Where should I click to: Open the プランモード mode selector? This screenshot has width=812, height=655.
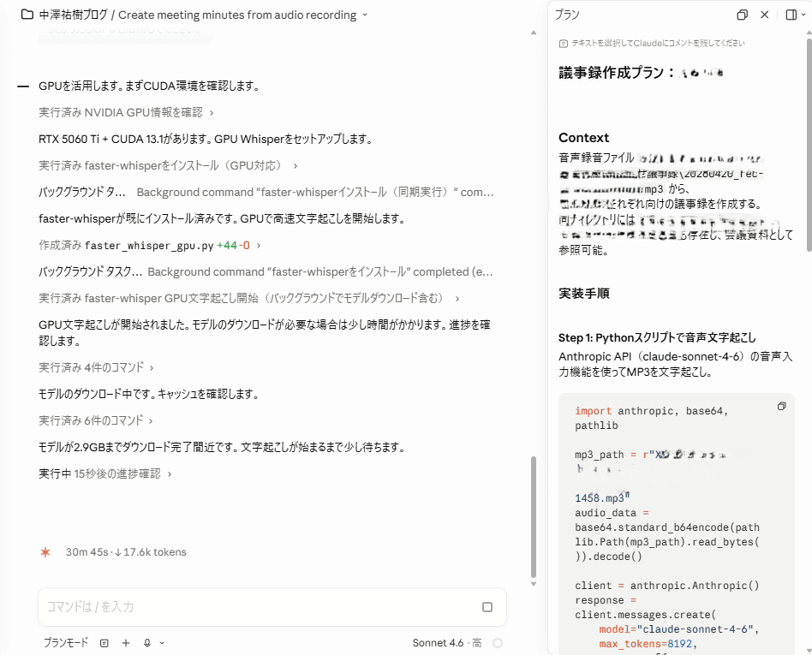(x=65, y=642)
